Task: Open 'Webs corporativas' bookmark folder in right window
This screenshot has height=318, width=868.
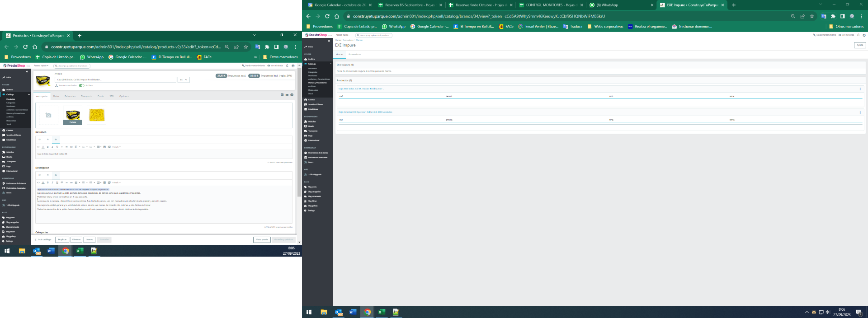Action: click(x=605, y=26)
